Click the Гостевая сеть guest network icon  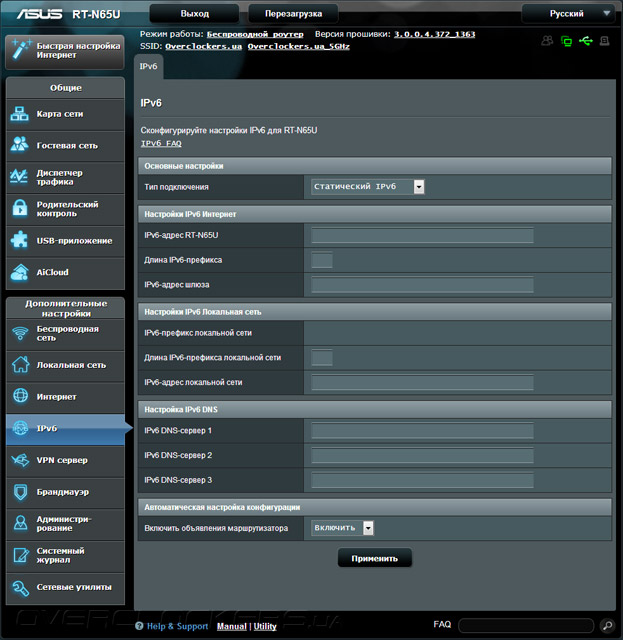click(20, 145)
